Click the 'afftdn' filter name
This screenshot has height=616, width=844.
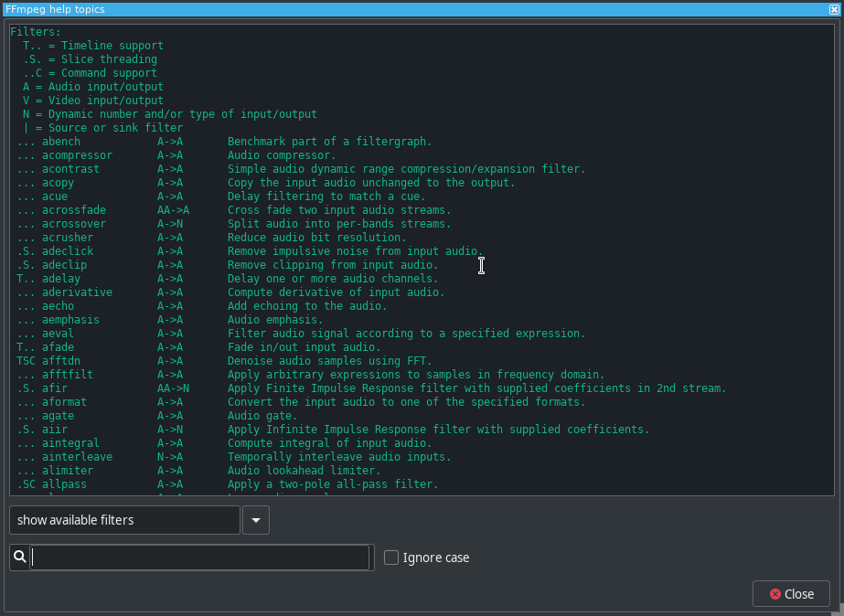(x=61, y=361)
